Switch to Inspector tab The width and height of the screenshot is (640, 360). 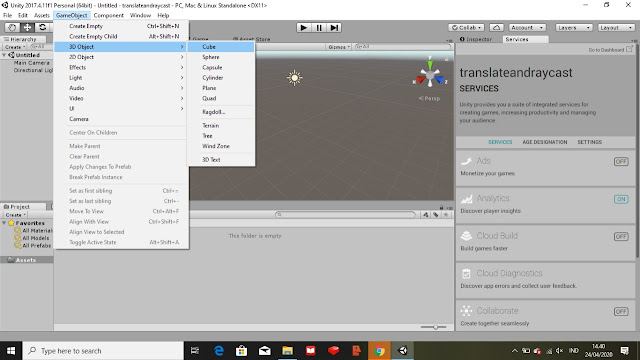476,39
